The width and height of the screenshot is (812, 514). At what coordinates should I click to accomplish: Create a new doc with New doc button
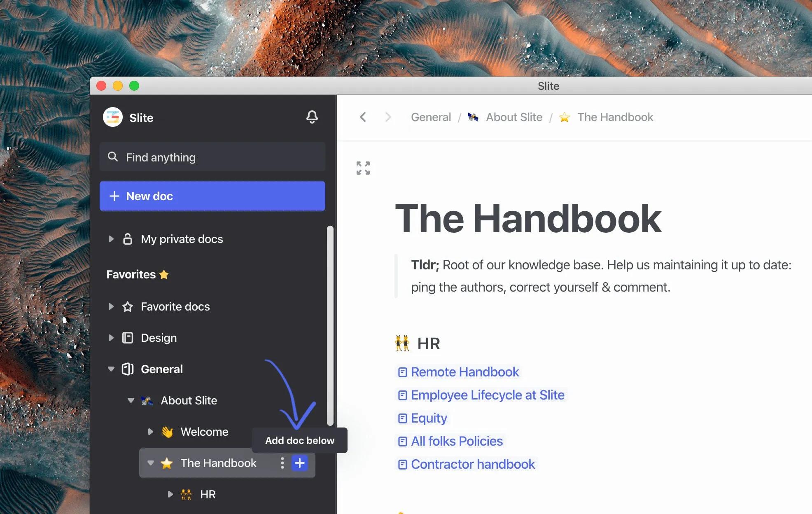[212, 196]
